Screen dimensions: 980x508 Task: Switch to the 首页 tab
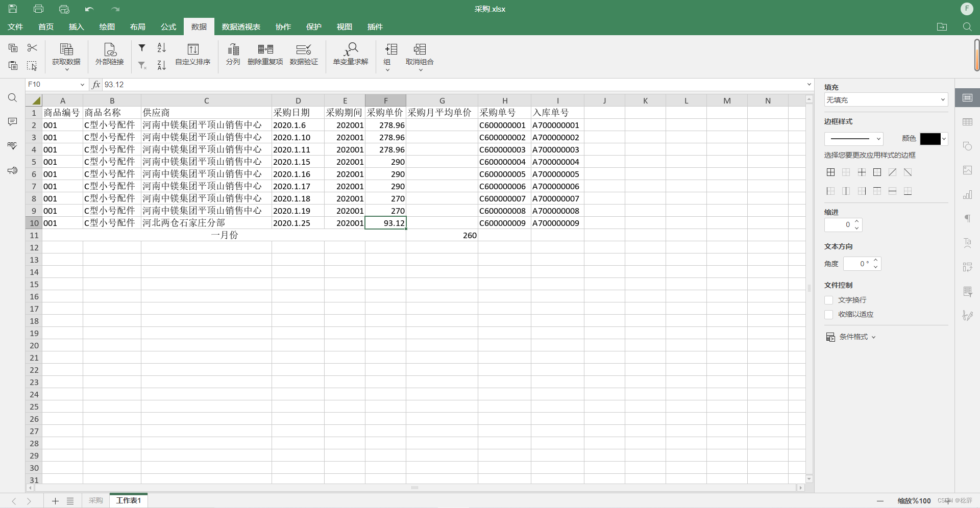coord(46,27)
